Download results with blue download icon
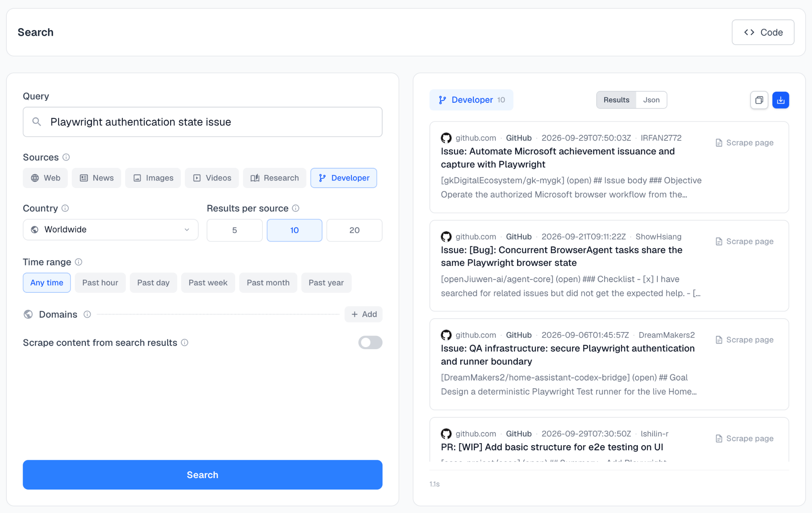Screen dimensions: 812x513 781,100
